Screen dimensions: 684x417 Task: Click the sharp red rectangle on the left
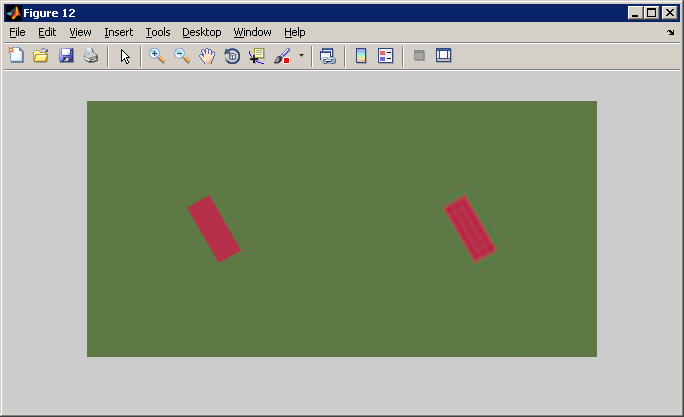214,229
